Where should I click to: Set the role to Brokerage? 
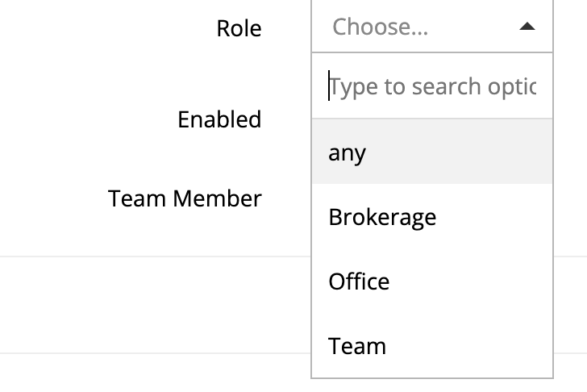click(x=382, y=217)
